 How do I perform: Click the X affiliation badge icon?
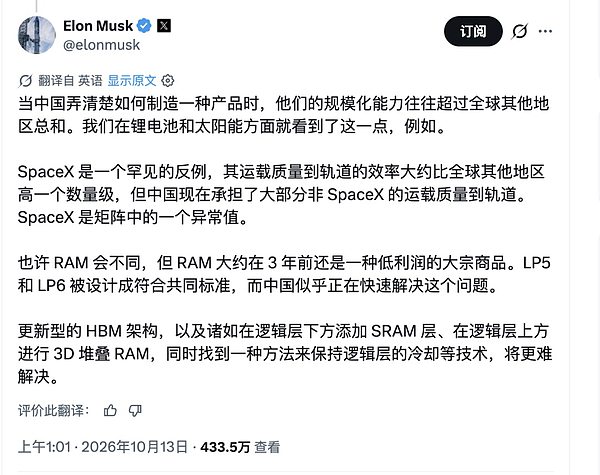coord(164,26)
